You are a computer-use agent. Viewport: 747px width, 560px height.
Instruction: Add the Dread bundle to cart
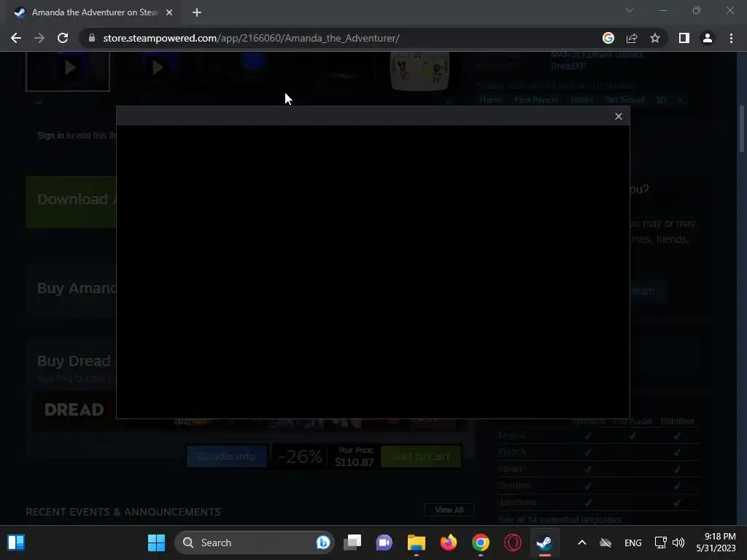[x=421, y=456]
